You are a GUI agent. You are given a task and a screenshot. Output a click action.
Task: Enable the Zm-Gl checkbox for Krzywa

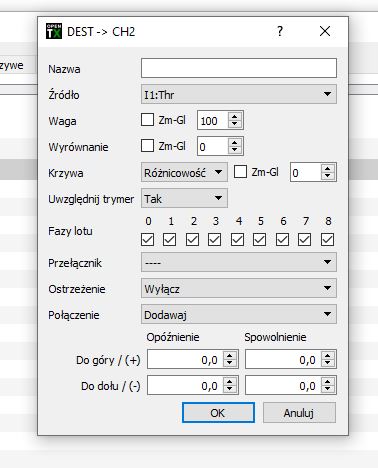[x=240, y=172]
